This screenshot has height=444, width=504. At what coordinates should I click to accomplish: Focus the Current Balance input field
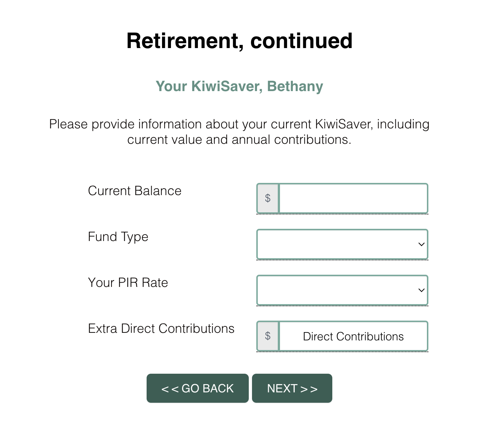[x=353, y=198]
